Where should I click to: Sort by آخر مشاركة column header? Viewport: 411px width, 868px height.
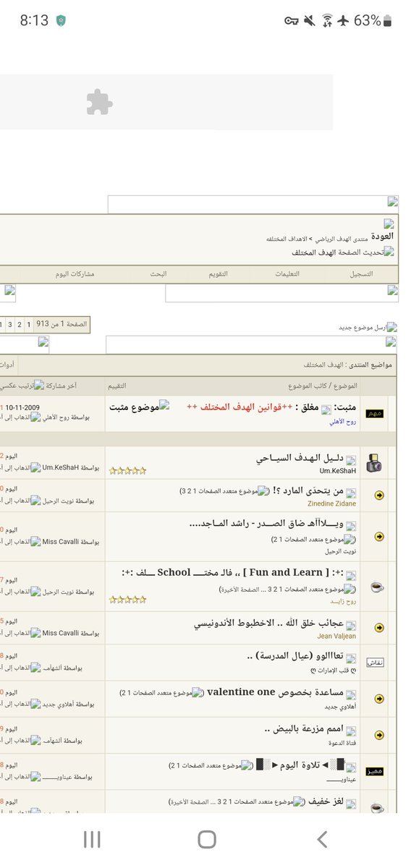pos(62,386)
